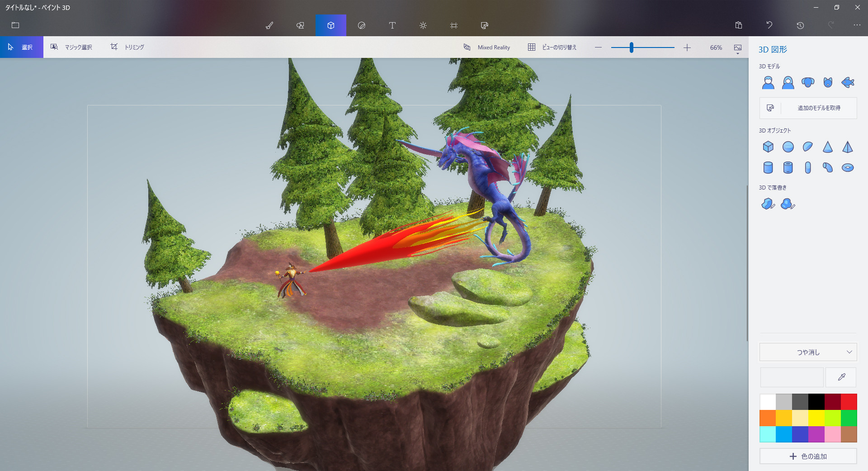This screenshot has width=868, height=471.
Task: Open the つや消し finish dropdown
Action: (807, 352)
